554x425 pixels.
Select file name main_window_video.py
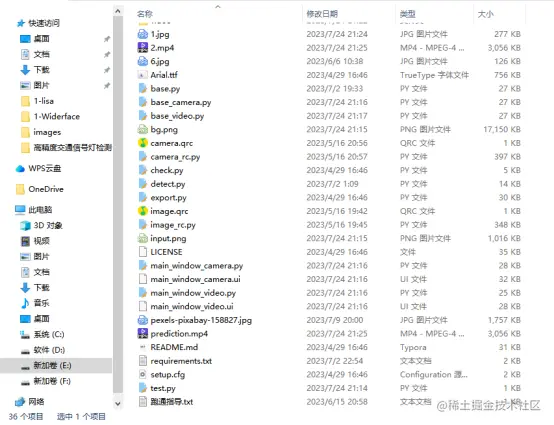[x=193, y=293]
